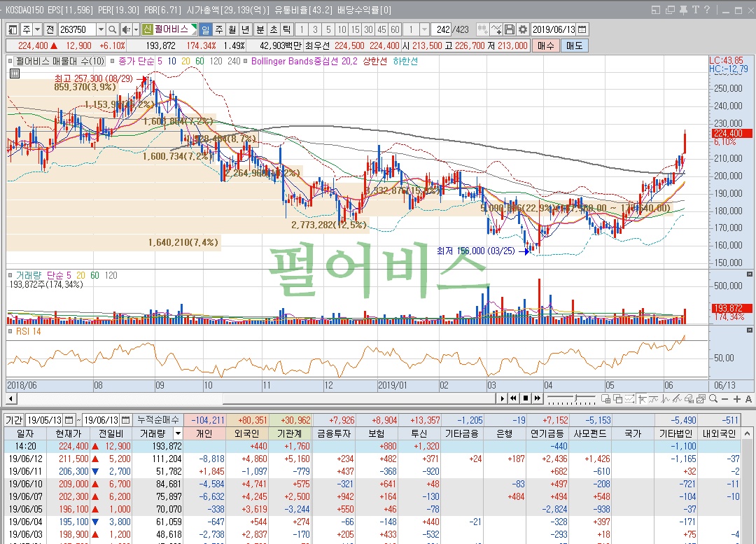This screenshot has height=544, width=756.
Task: Select the 월 monthly chart period
Action: [x=232, y=29]
